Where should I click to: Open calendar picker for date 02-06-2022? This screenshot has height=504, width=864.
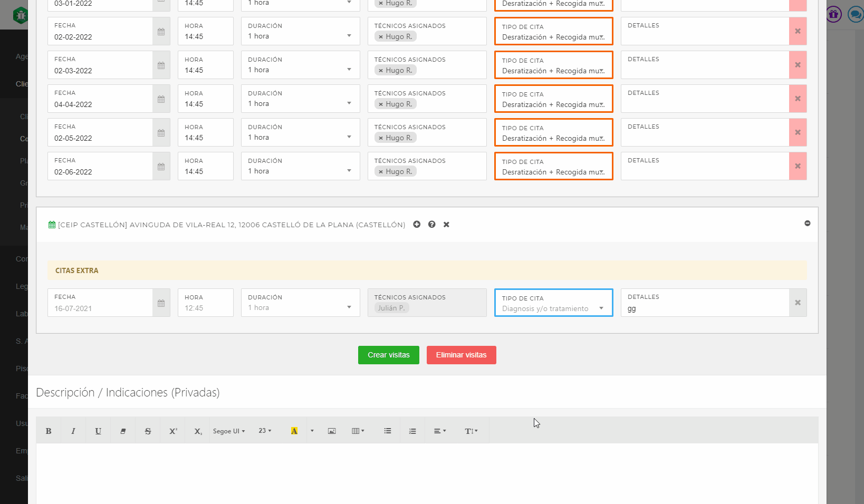click(161, 167)
